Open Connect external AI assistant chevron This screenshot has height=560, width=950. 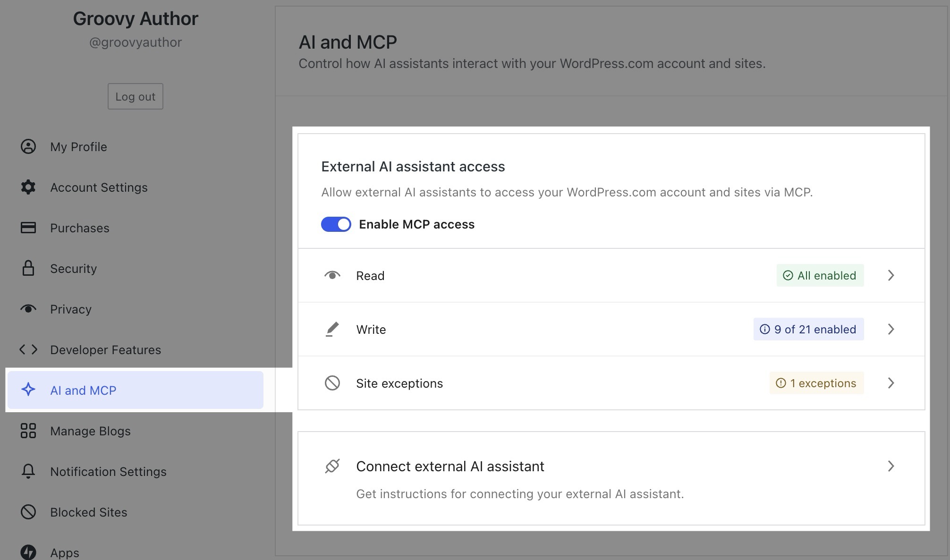point(891,466)
